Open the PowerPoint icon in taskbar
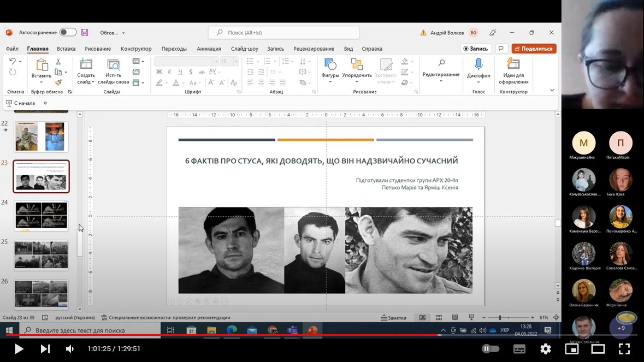Image resolution: width=644 pixels, height=362 pixels. click(x=312, y=330)
